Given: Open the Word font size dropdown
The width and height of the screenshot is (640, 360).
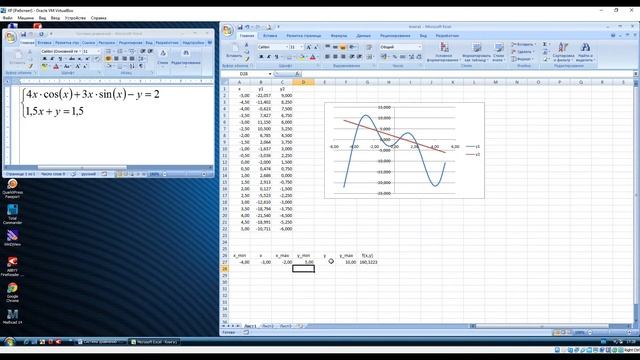Looking at the screenshot, I should [98, 51].
